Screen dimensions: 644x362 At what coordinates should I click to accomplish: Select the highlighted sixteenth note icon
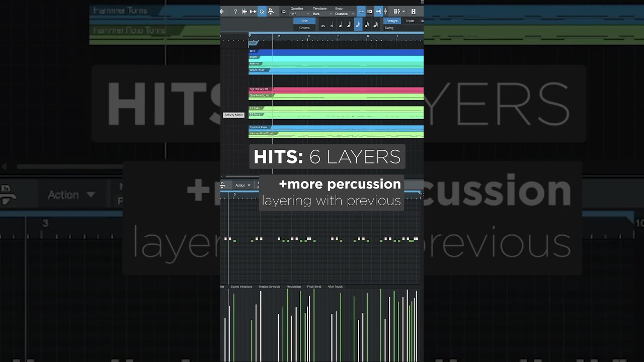pos(358,25)
